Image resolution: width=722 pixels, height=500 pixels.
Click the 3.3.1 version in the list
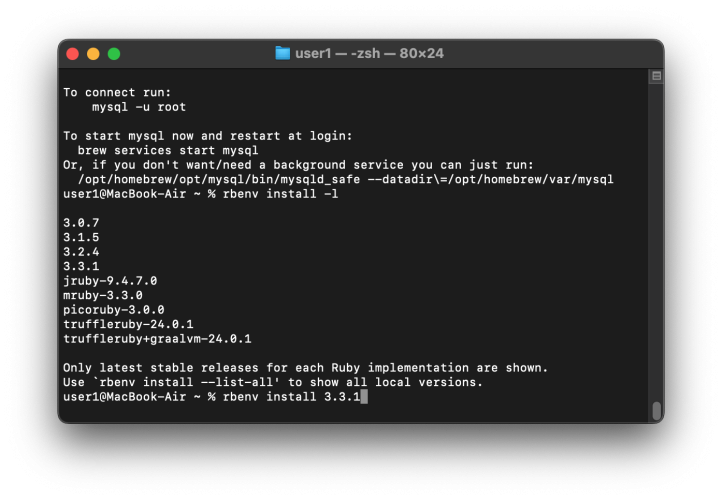click(81, 267)
